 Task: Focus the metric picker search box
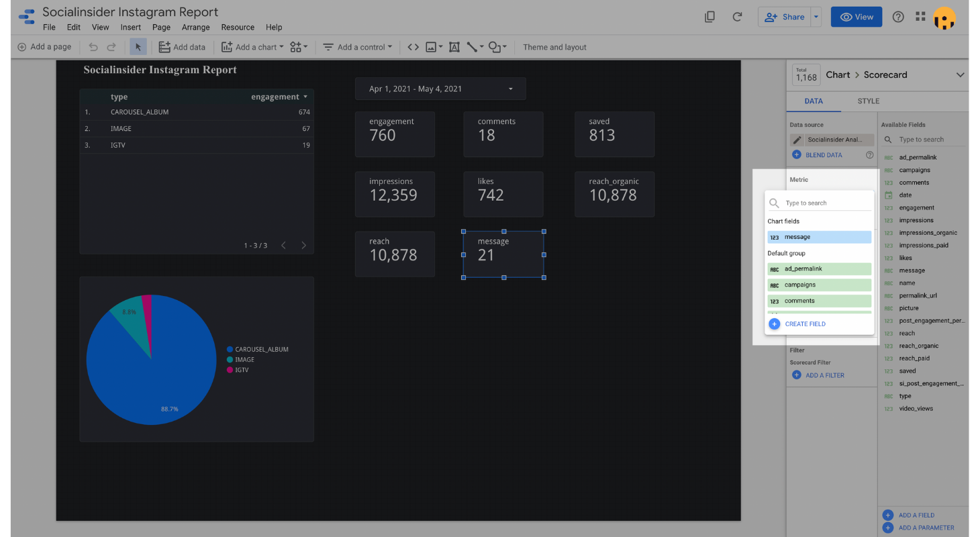point(820,203)
